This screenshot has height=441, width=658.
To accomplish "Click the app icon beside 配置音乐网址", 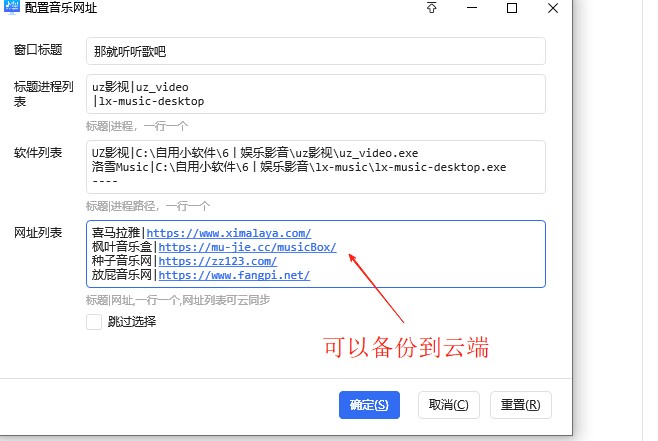I will tap(12, 7).
